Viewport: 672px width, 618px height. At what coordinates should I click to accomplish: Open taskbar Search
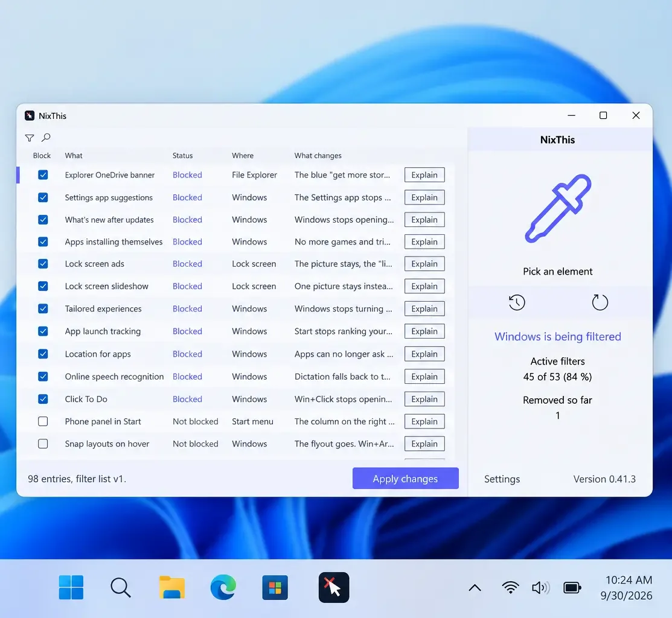tap(120, 587)
